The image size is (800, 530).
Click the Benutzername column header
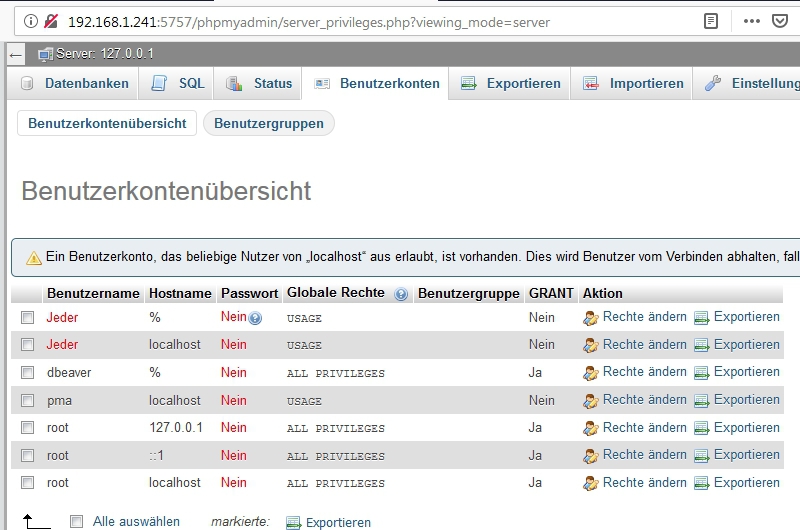(93, 293)
